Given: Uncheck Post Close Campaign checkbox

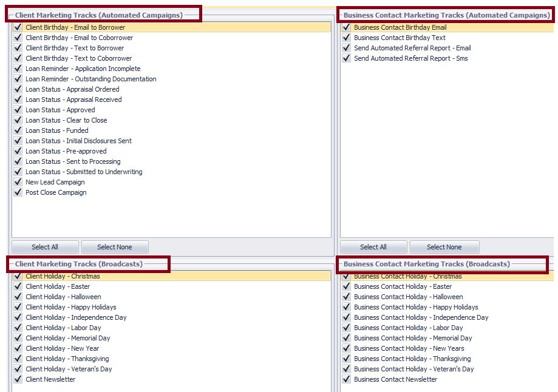Looking at the screenshot, I should (x=18, y=192).
